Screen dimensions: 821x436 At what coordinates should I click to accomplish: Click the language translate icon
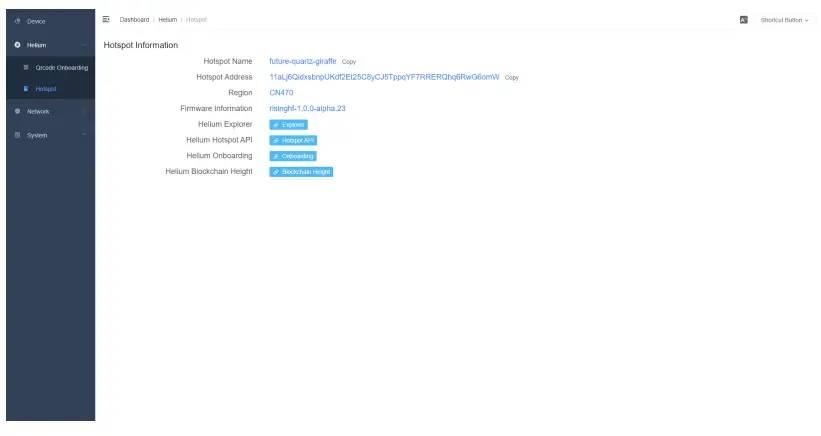[x=744, y=20]
